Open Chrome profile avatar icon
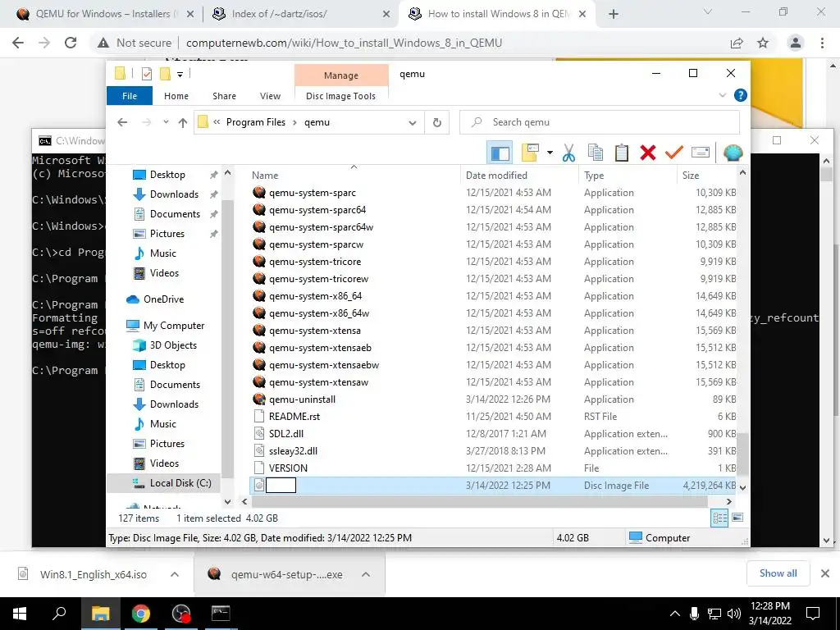The height and width of the screenshot is (630, 840). [x=796, y=43]
